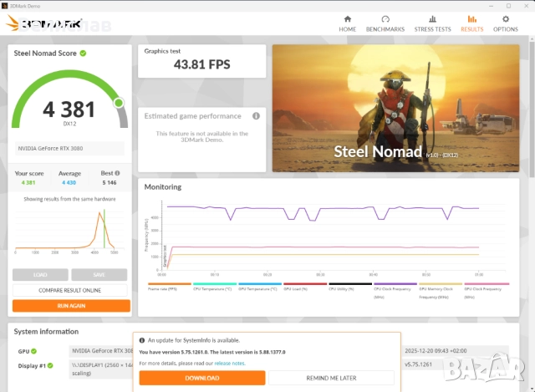Click the DISPLAY1 resolution field
Screen dimensions: 535x392
pyautogui.click(x=101, y=369)
